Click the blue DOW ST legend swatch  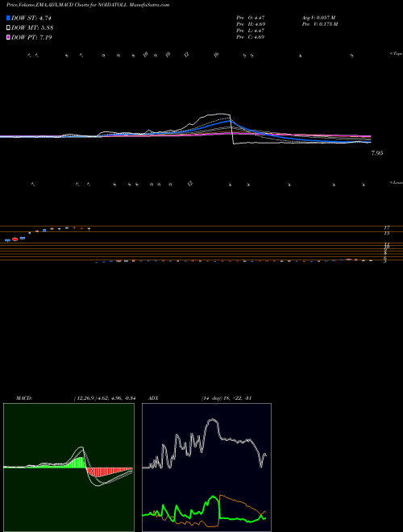click(x=9, y=18)
